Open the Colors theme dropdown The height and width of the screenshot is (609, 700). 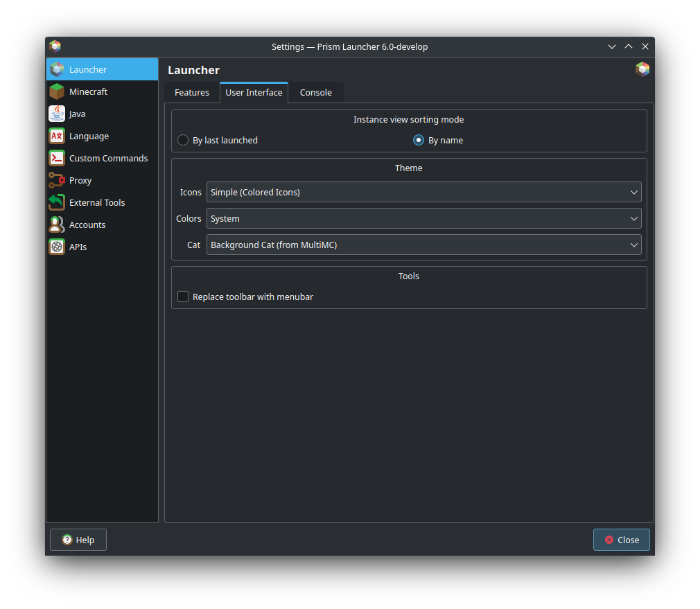[423, 219]
